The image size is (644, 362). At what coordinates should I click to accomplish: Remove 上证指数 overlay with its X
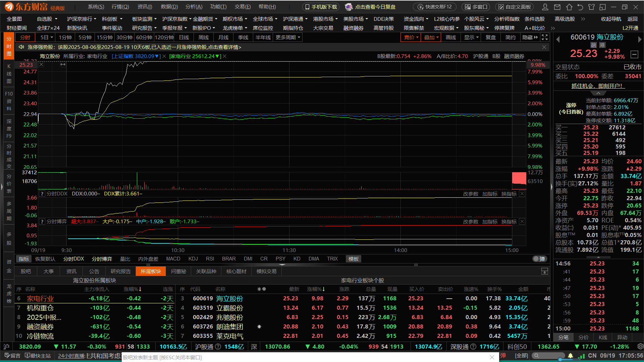pyautogui.click(x=164, y=56)
